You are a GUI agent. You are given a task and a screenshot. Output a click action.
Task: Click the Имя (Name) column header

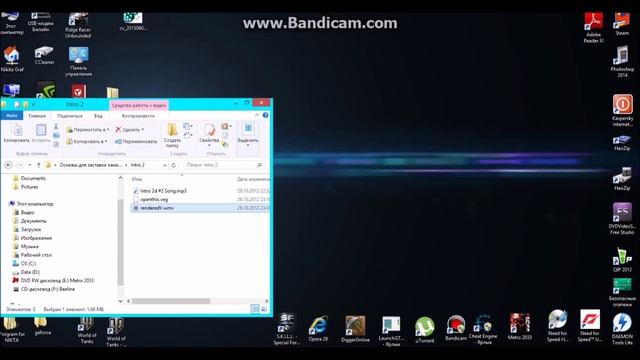[x=137, y=179]
